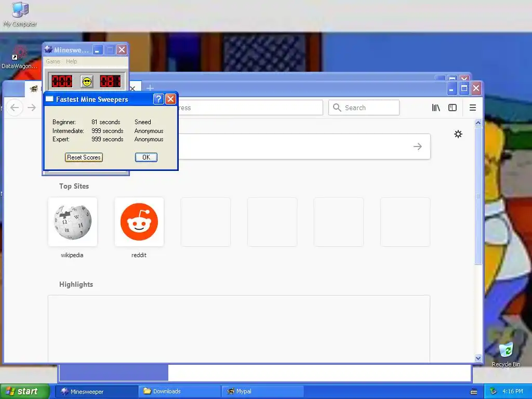Confirm the dialog with OK

[146, 157]
